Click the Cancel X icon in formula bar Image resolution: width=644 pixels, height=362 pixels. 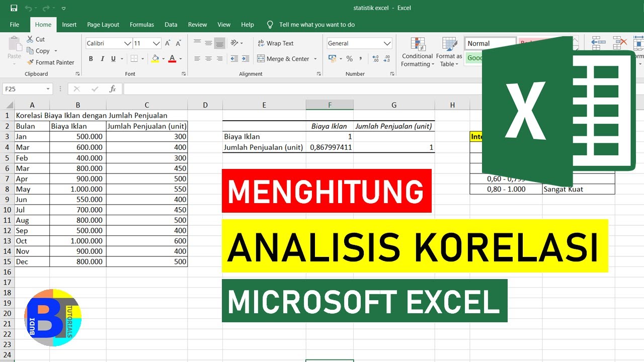[76, 89]
